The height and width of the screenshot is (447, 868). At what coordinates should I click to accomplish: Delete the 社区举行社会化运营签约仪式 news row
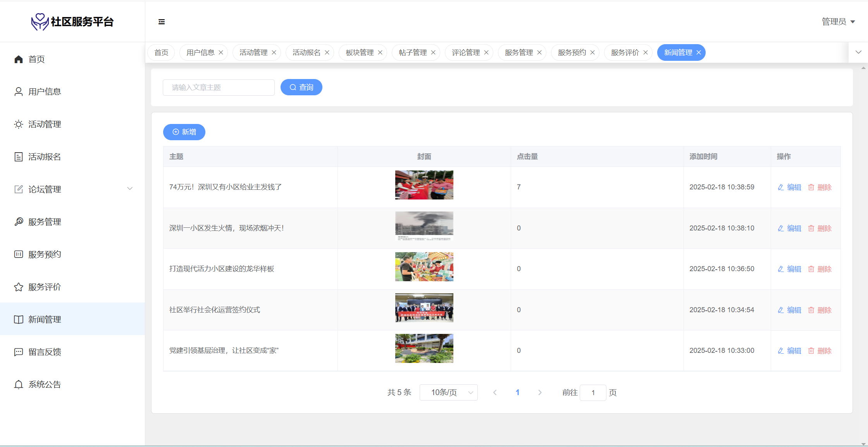pos(820,310)
